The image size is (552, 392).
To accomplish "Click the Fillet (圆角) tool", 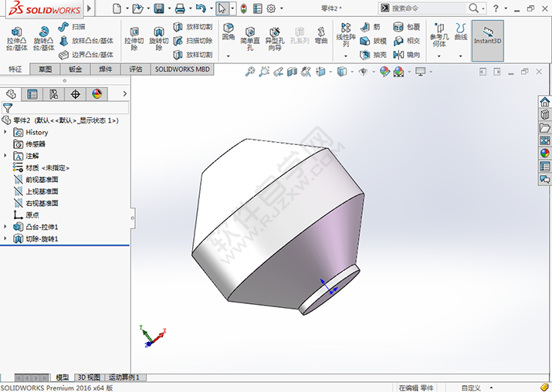I will point(229,32).
